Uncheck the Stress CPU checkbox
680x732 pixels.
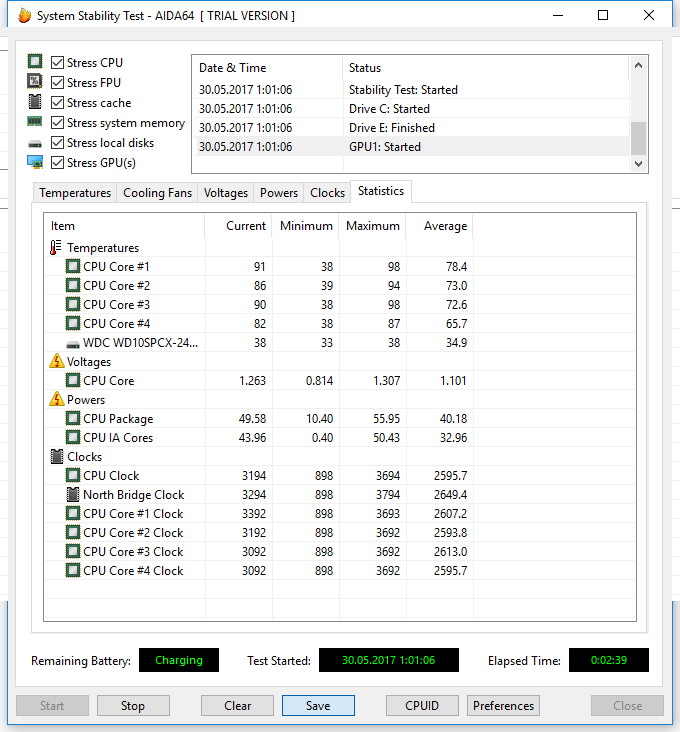pyautogui.click(x=57, y=63)
